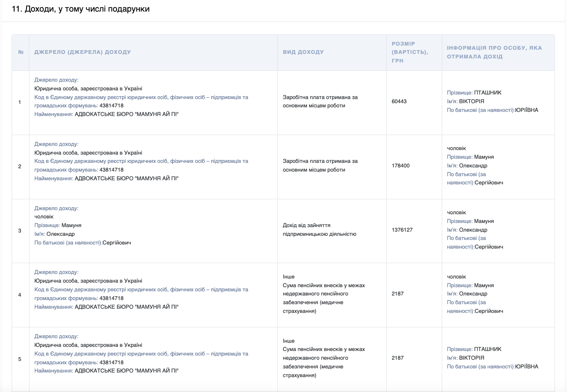Click the patronymic "ЮРІЇВНА" in row 1
567x392 pixels.
click(x=527, y=110)
